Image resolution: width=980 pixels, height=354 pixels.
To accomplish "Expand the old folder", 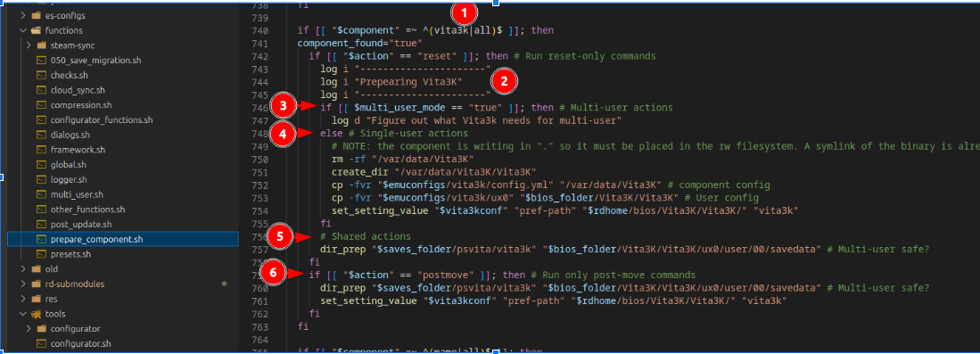I will [x=23, y=269].
